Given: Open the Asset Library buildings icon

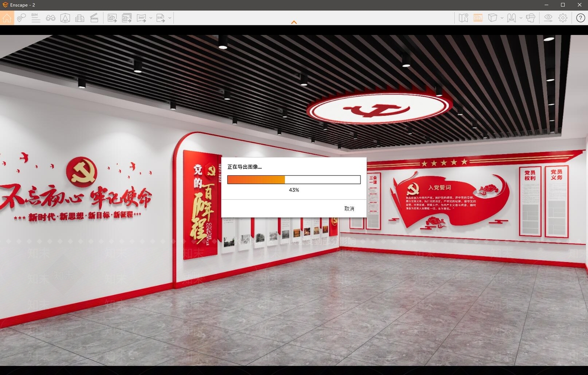Looking at the screenshot, I should [80, 18].
